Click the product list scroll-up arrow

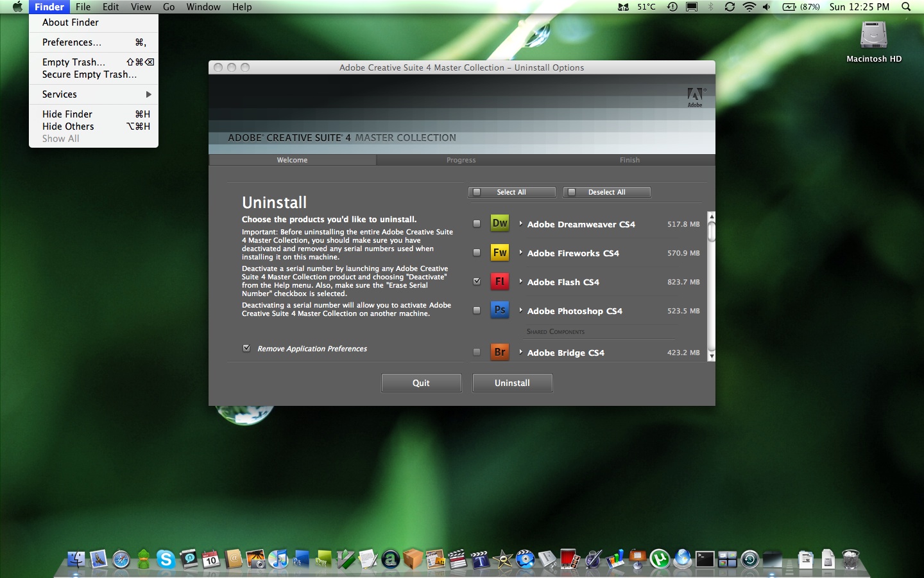[x=711, y=217]
